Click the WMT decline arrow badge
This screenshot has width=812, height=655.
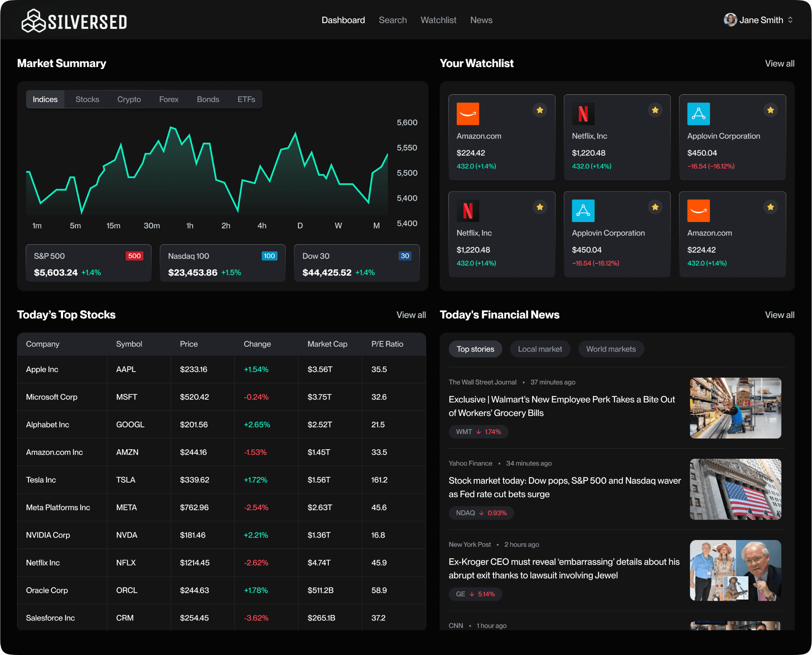pyautogui.click(x=478, y=432)
